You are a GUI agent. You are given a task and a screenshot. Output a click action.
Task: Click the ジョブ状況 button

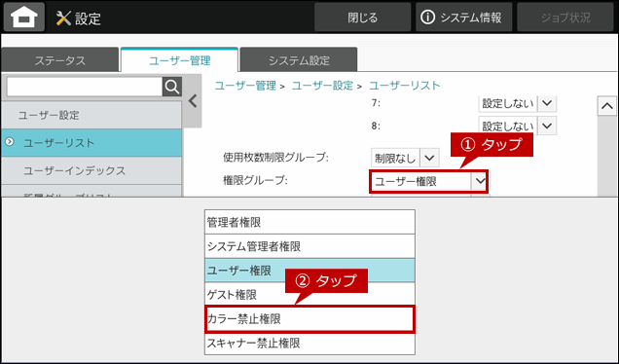click(x=565, y=18)
